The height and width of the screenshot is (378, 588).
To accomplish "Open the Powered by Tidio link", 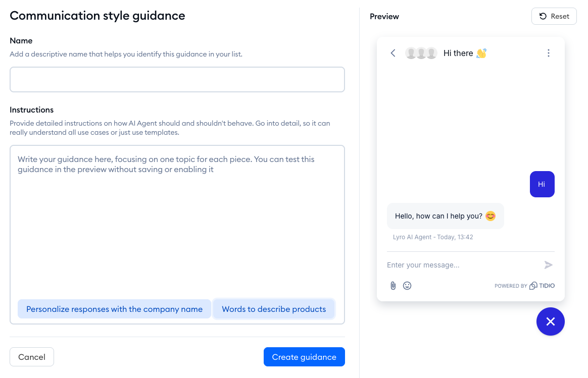I will (x=524, y=285).
